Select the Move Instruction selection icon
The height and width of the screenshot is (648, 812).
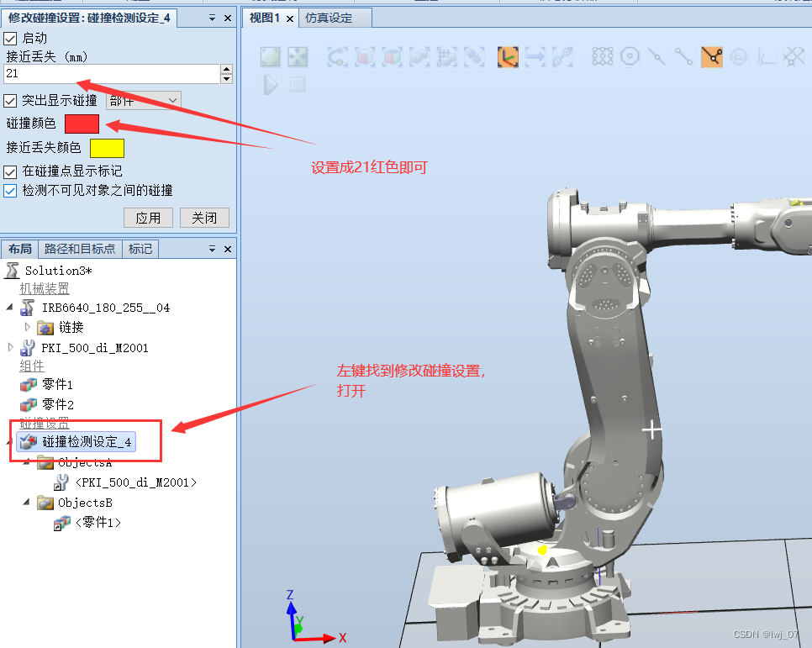pos(535,57)
